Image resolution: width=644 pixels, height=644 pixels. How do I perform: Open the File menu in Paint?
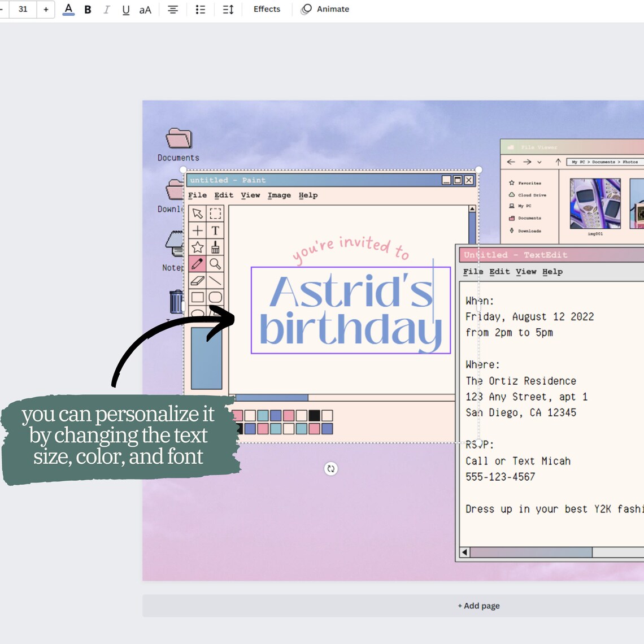pyautogui.click(x=197, y=195)
